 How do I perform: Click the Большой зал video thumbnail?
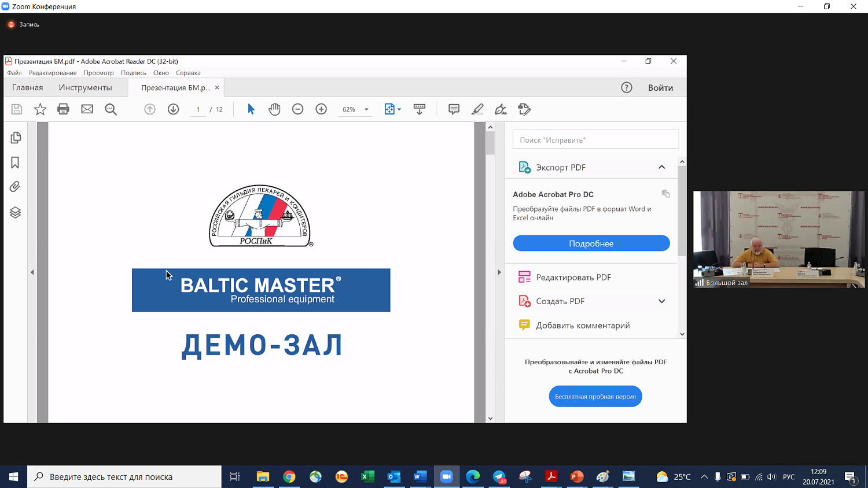tap(779, 239)
